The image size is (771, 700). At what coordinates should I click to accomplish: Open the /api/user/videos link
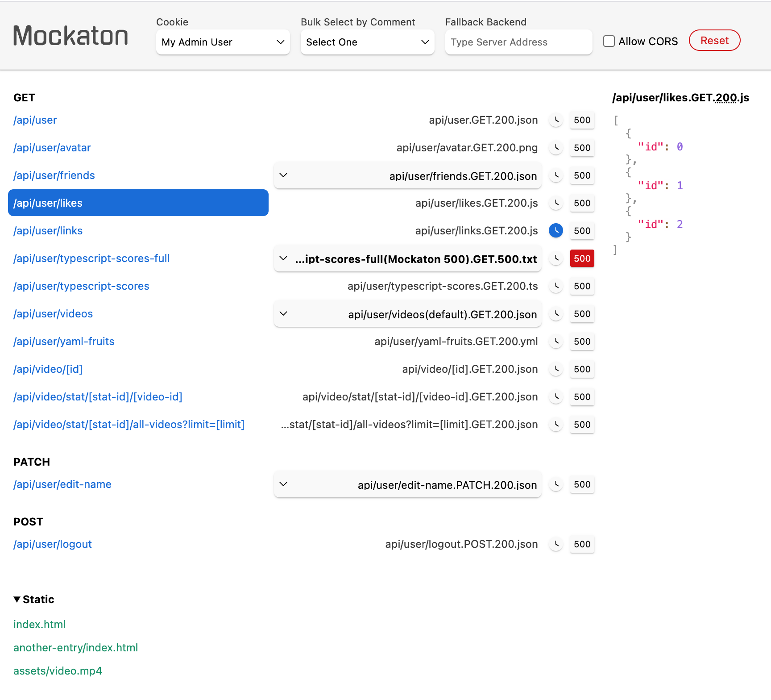pyautogui.click(x=53, y=314)
